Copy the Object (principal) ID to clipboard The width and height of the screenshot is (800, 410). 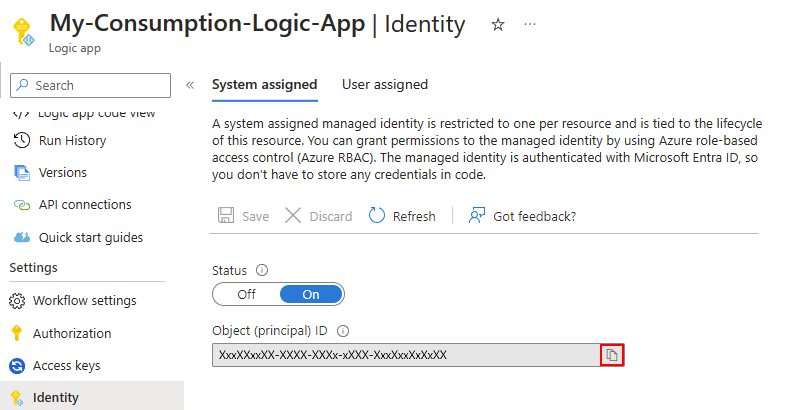[612, 355]
